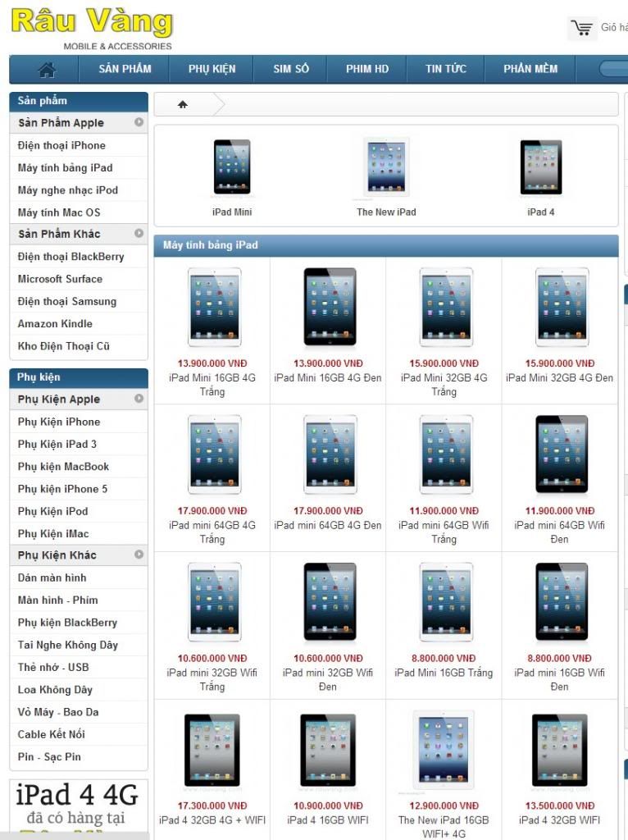Open iPad mini 64GB 4G Trắng product image
The height and width of the screenshot is (840, 628).
click(214, 454)
